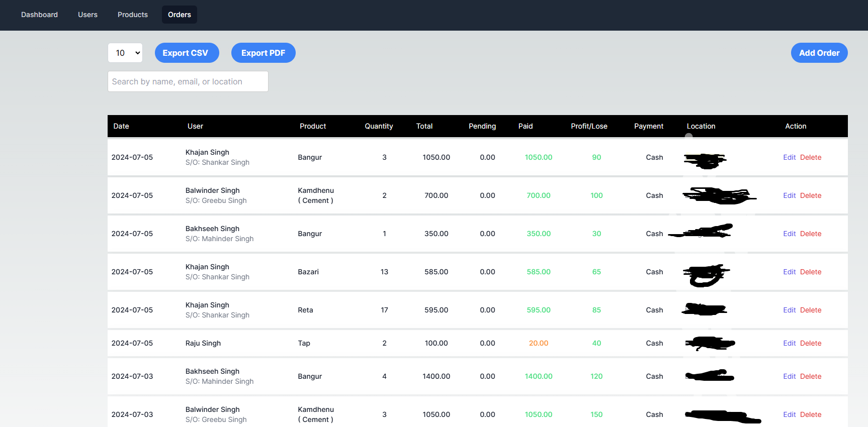Viewport: 868px width, 427px height.
Task: Edit Balwinder Singh's 700.00 Kamdhenu order
Action: pos(789,195)
